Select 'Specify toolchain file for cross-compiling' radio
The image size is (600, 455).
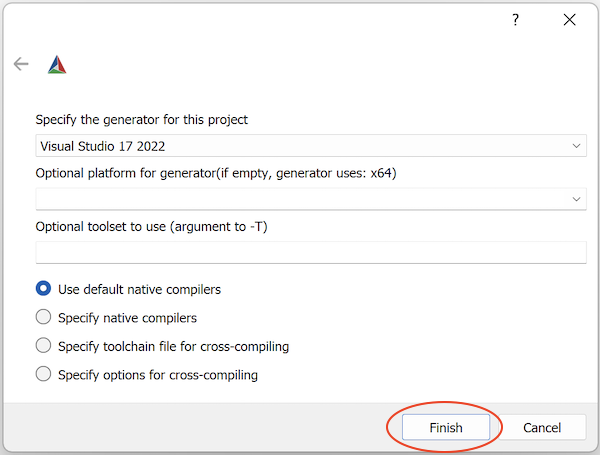pos(43,346)
